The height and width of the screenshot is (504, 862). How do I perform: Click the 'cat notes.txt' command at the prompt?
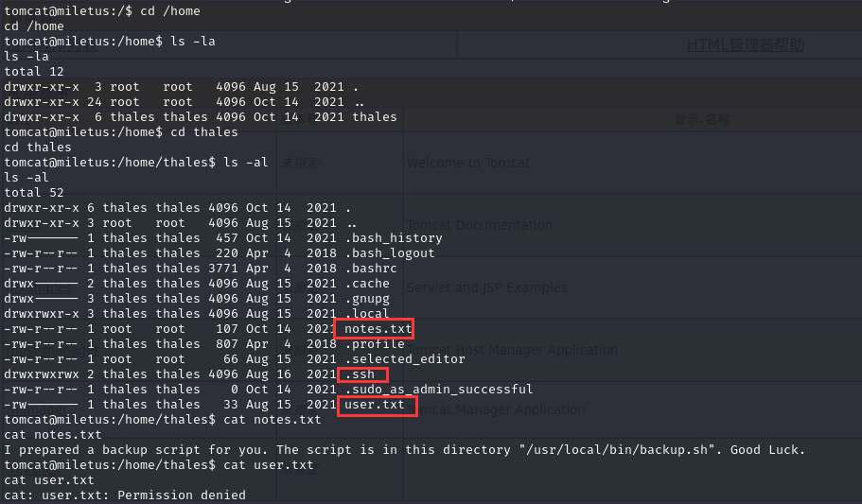point(273,419)
